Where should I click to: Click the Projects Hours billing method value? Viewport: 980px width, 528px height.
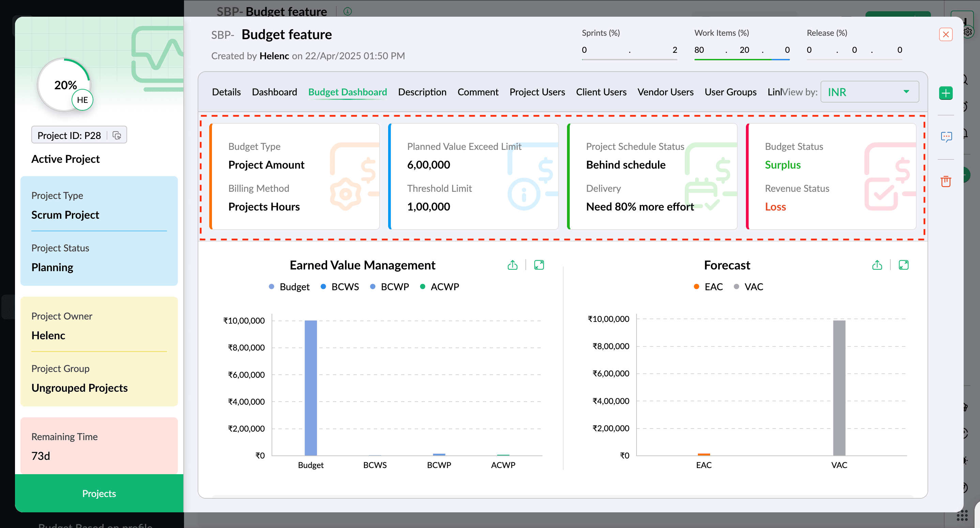coord(264,206)
